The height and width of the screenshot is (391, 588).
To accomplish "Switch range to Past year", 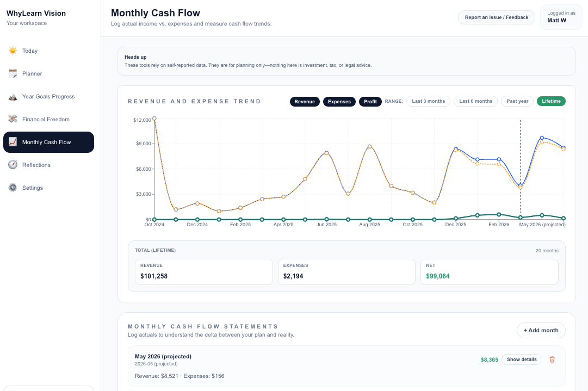I will [517, 101].
